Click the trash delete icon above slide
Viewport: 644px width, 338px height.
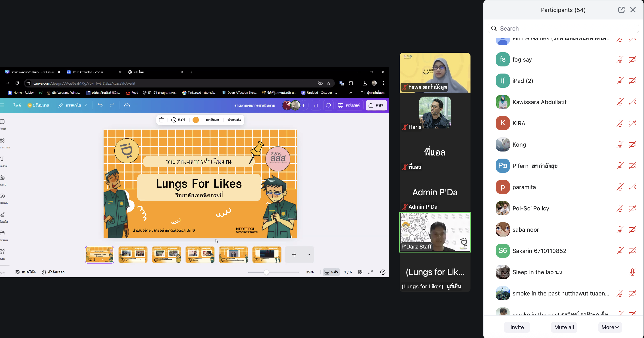tap(162, 120)
